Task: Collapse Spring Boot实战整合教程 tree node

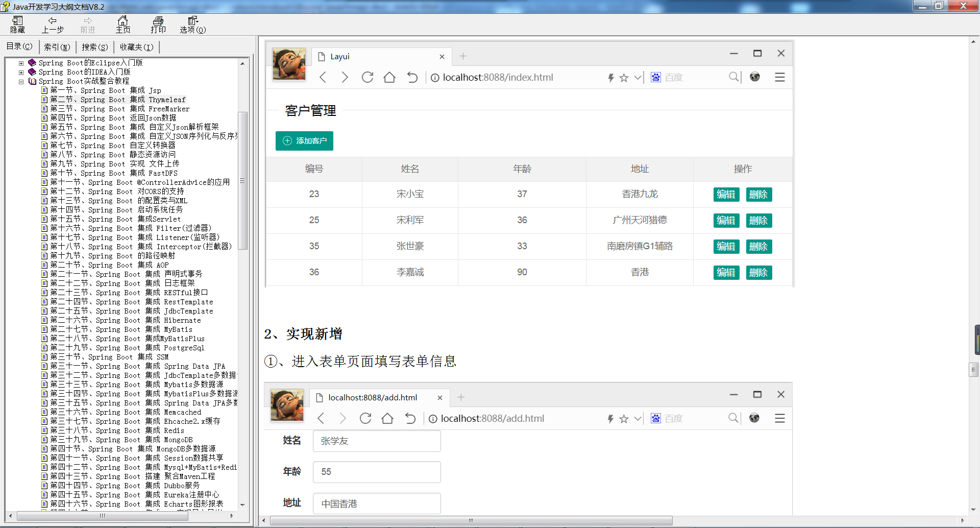Action: pyautogui.click(x=21, y=82)
